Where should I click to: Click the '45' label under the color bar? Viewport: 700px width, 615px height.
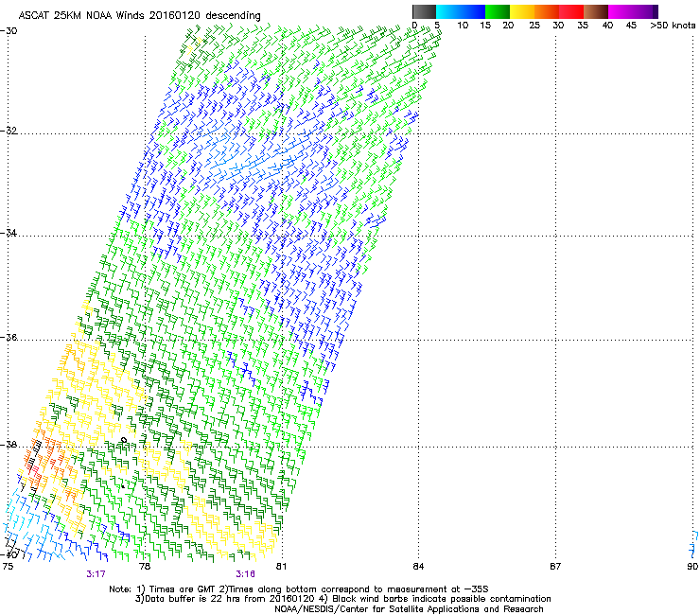pyautogui.click(x=631, y=26)
